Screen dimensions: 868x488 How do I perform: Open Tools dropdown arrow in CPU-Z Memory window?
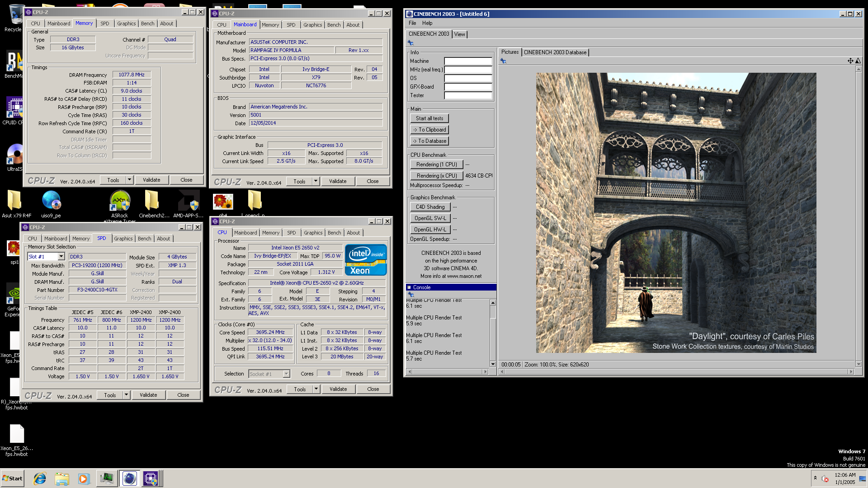[129, 180]
